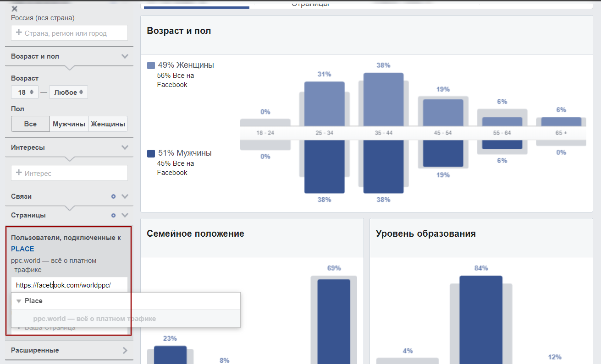Screen dimensions: 601x364
Task: Click the women 25 - 34 bar
Action: (324, 104)
